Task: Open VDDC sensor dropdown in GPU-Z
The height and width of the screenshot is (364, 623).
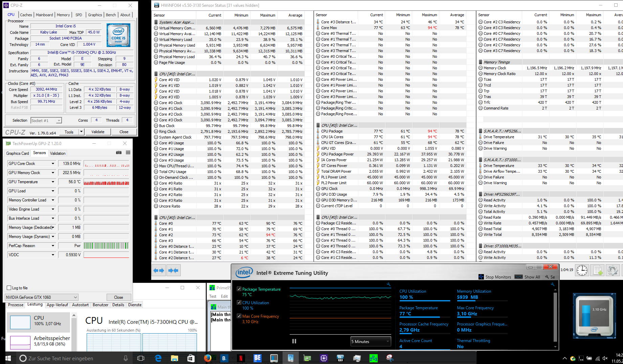Action: [53, 255]
